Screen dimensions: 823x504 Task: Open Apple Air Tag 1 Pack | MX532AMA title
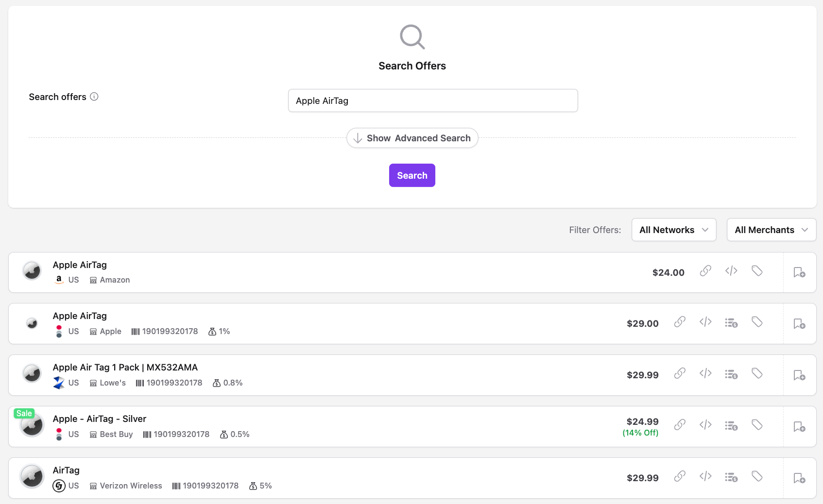pyautogui.click(x=125, y=368)
